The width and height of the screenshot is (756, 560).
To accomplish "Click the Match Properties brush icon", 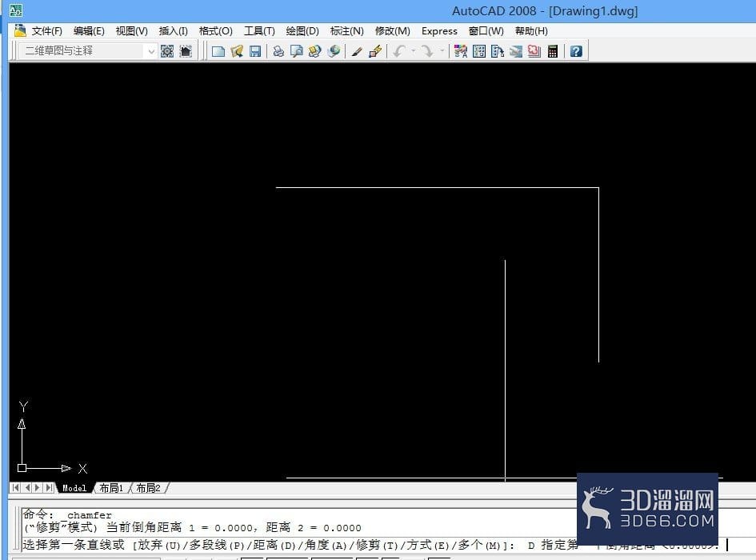I will pyautogui.click(x=357, y=51).
